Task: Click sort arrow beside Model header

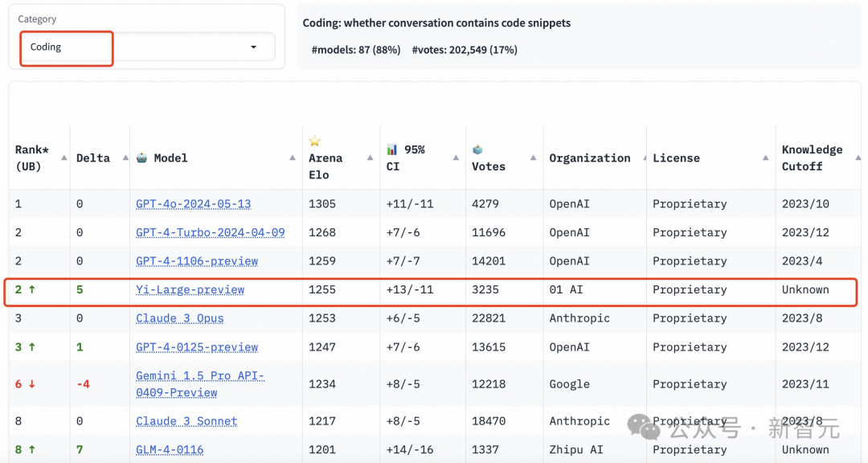Action: pyautogui.click(x=293, y=158)
